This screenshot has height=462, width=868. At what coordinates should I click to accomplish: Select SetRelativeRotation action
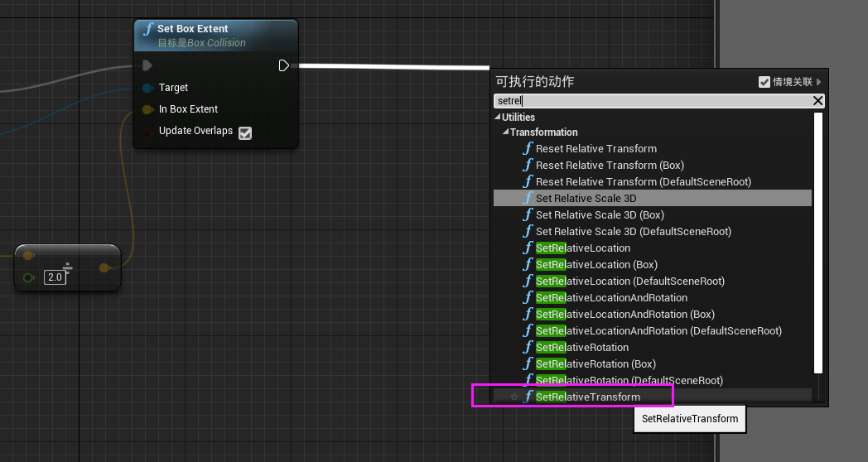[582, 348]
